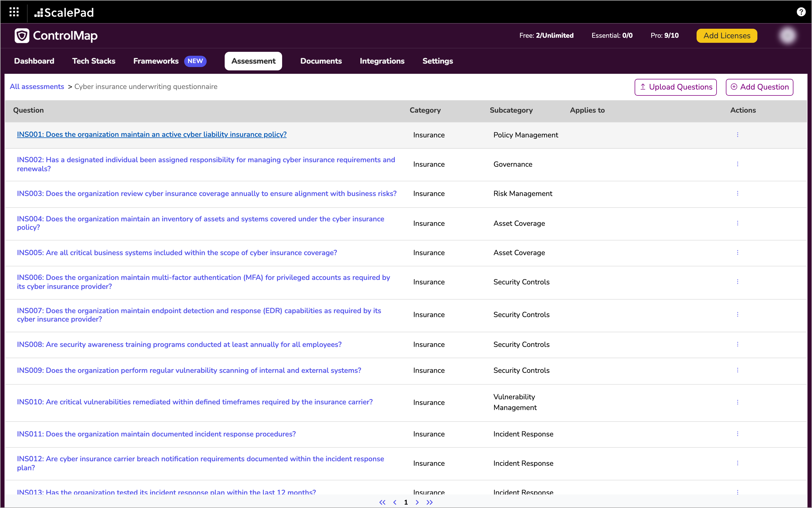Go to the first page of results
The height and width of the screenshot is (508, 812).
click(x=382, y=502)
